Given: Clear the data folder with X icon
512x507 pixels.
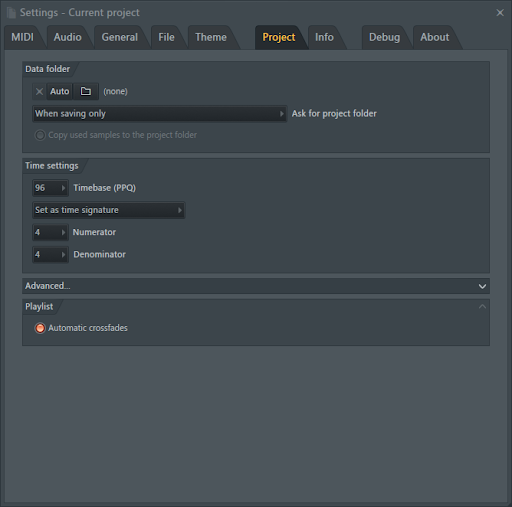Looking at the screenshot, I should 39,91.
